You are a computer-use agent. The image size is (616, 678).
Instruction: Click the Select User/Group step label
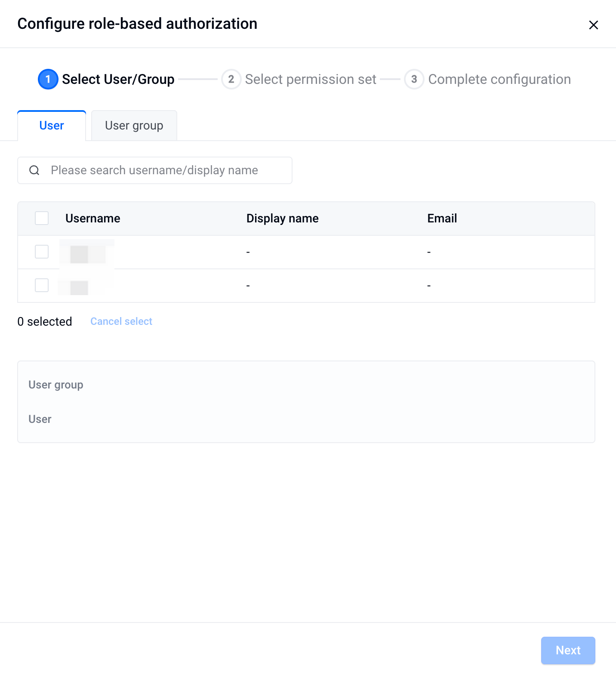point(118,79)
